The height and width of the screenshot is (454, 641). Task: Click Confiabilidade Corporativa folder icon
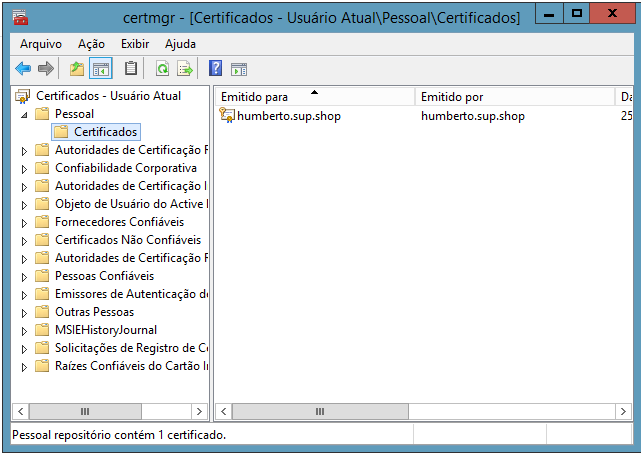click(42, 168)
